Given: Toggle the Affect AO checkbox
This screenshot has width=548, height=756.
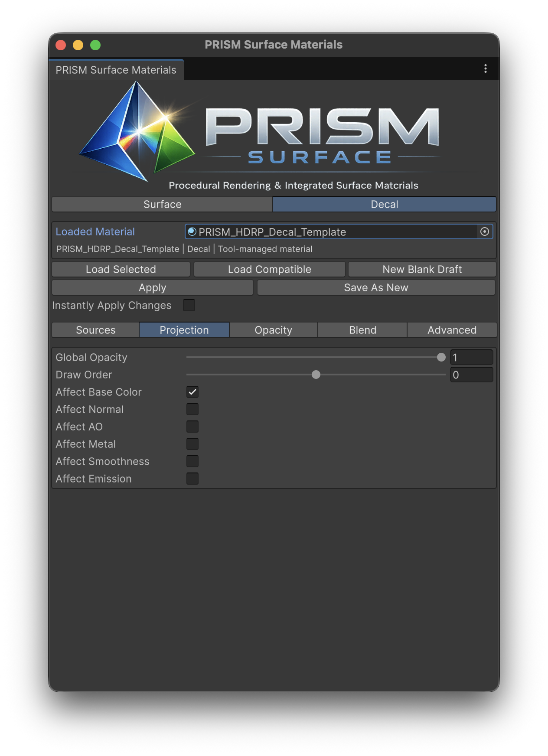Looking at the screenshot, I should pyautogui.click(x=192, y=427).
